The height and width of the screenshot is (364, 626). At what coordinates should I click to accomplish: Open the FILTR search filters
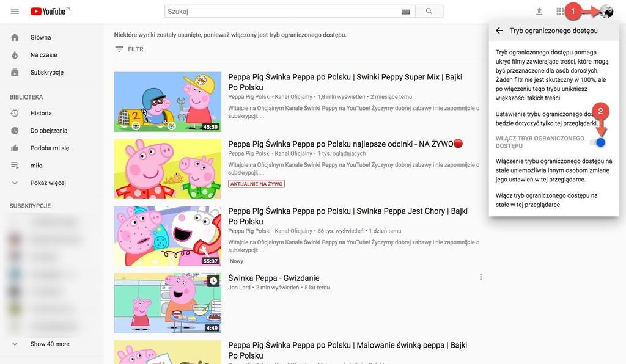point(130,49)
